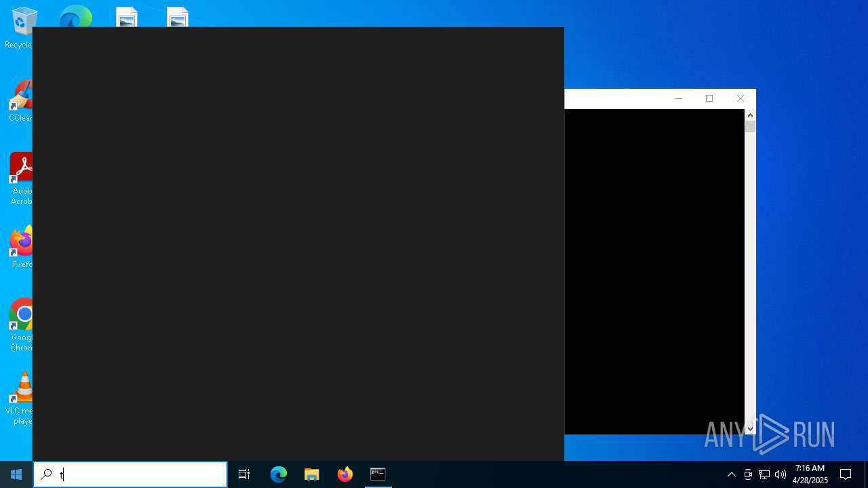Select the Adobe Acrobat desktop shortcut
This screenshot has height=488, width=868.
22,178
